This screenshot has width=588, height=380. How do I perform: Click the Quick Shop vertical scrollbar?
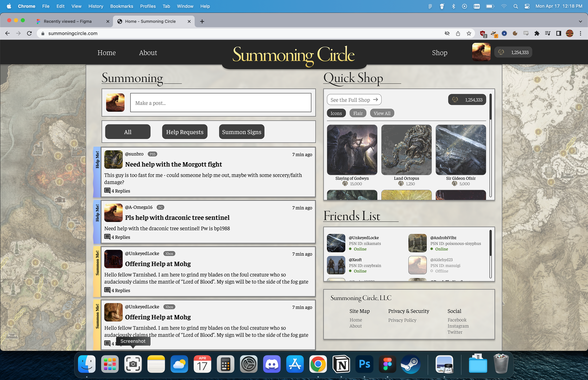(x=490, y=107)
